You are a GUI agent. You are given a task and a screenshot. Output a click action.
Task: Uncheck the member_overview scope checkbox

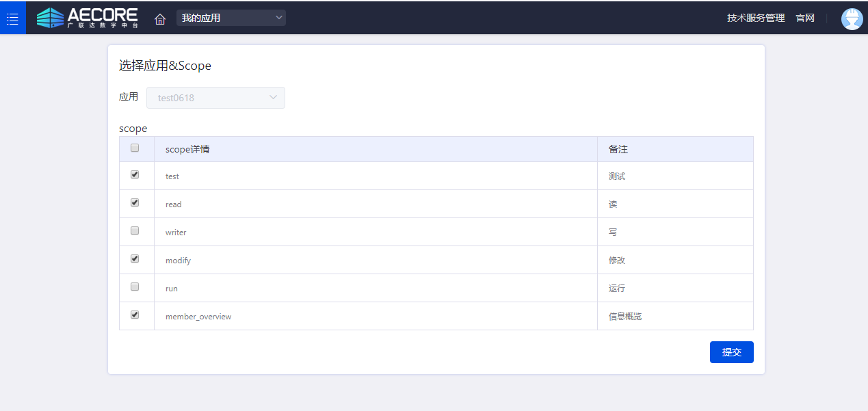pos(135,315)
